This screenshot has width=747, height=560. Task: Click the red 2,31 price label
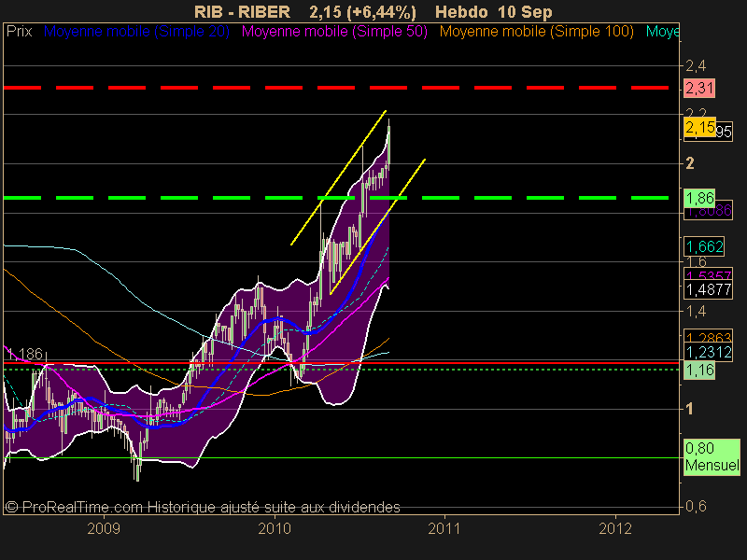[698, 88]
